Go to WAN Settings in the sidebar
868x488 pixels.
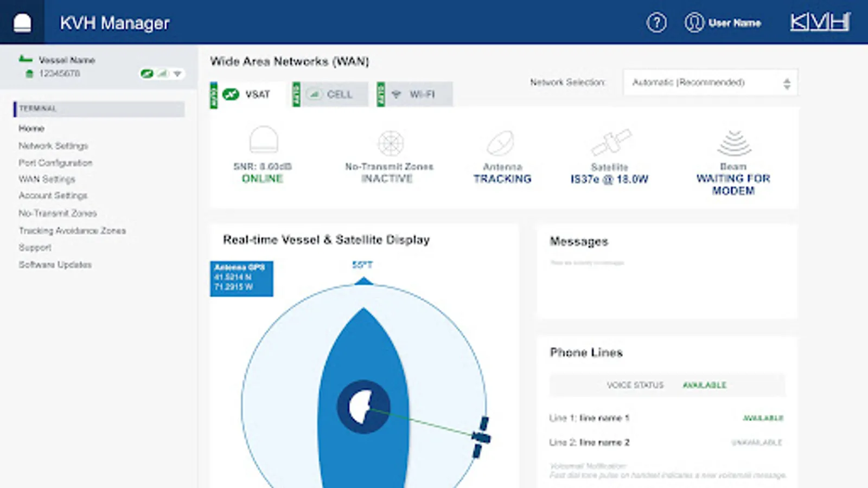47,179
